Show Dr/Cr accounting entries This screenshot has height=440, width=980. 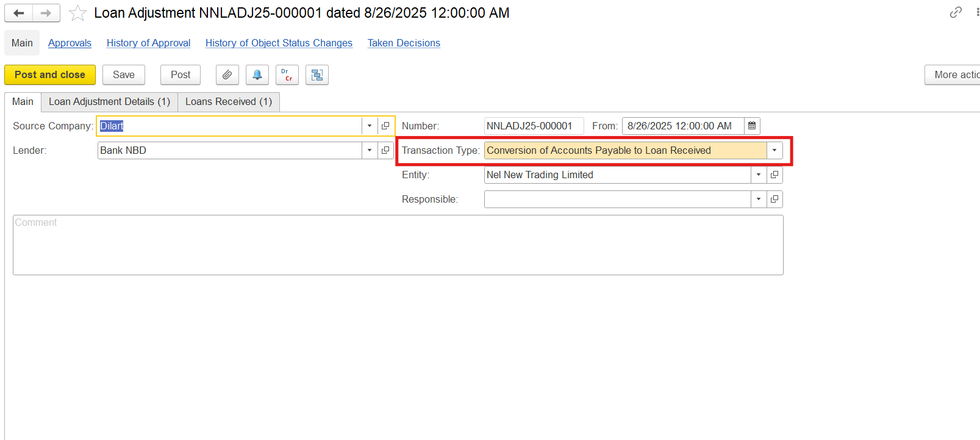(287, 75)
